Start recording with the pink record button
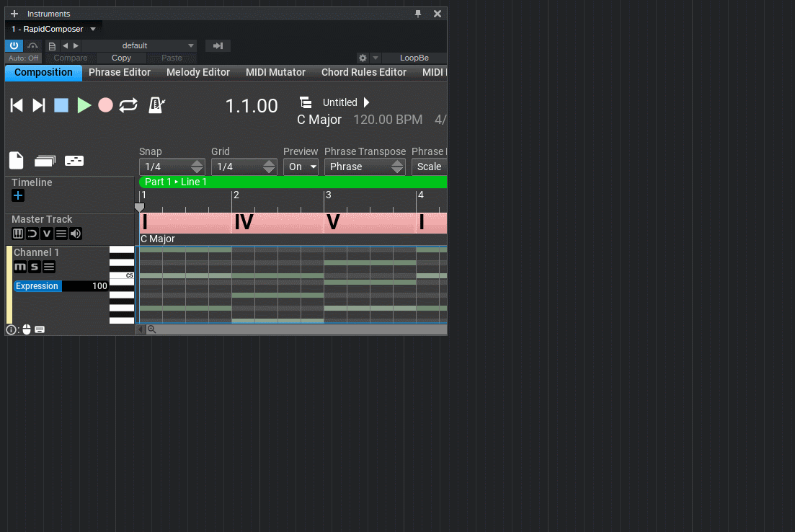Screen dimensions: 795x532 click(105, 105)
